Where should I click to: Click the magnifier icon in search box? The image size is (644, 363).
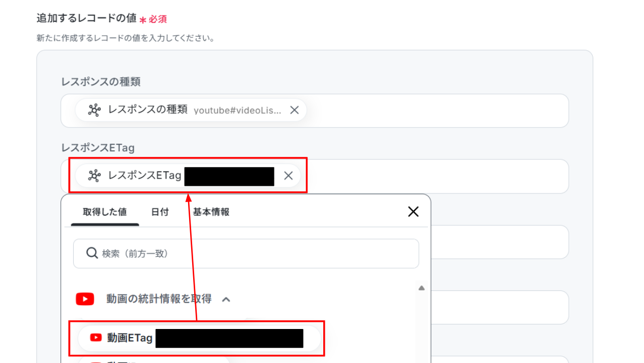92,253
